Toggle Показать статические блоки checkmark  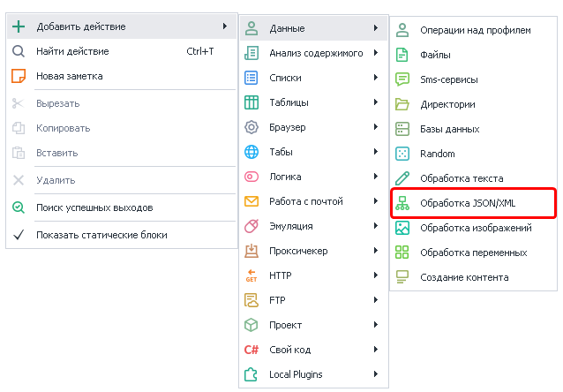point(19,235)
